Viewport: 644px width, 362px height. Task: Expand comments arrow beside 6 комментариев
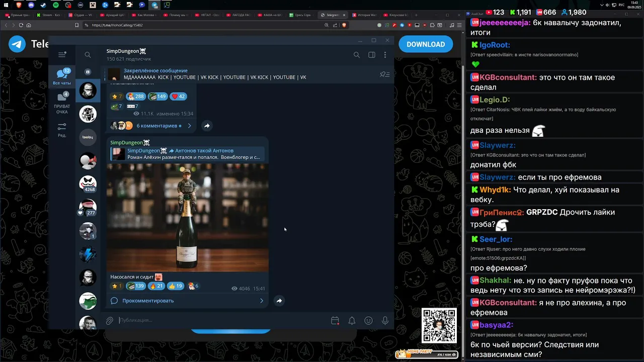189,126
